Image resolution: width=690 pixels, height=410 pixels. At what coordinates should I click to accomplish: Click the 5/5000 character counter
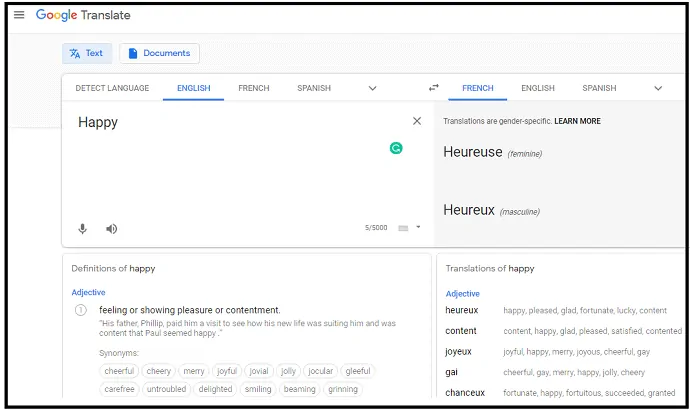click(376, 227)
